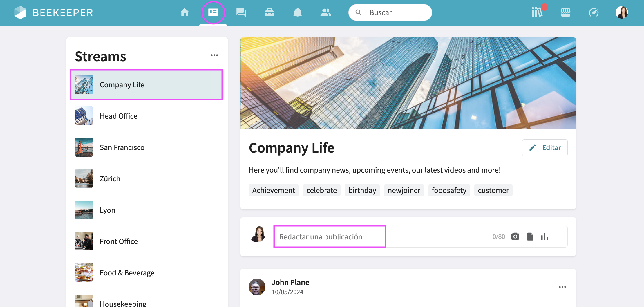Open the library icon with red badge
644x307 pixels.
pyautogui.click(x=537, y=12)
